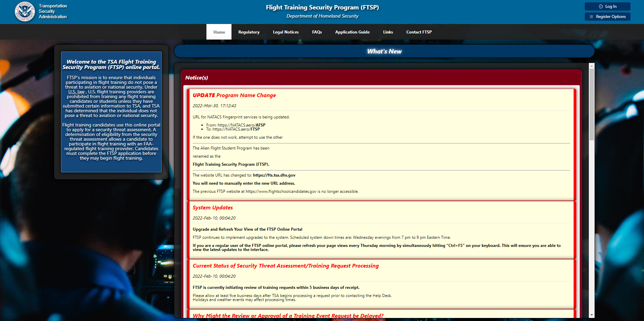Click the notices scrollbar down arrow
Image resolution: width=644 pixels, height=321 pixels.
pyautogui.click(x=592, y=315)
